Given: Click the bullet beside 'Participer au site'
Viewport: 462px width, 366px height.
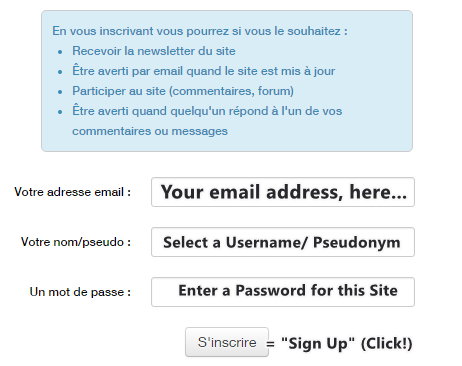Looking at the screenshot, I should click(60, 92).
